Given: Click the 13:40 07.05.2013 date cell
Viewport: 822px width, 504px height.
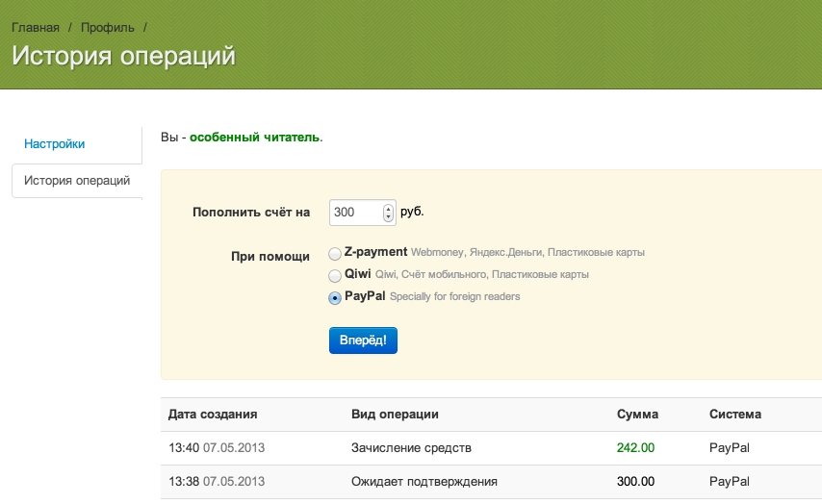Looking at the screenshot, I should [217, 448].
